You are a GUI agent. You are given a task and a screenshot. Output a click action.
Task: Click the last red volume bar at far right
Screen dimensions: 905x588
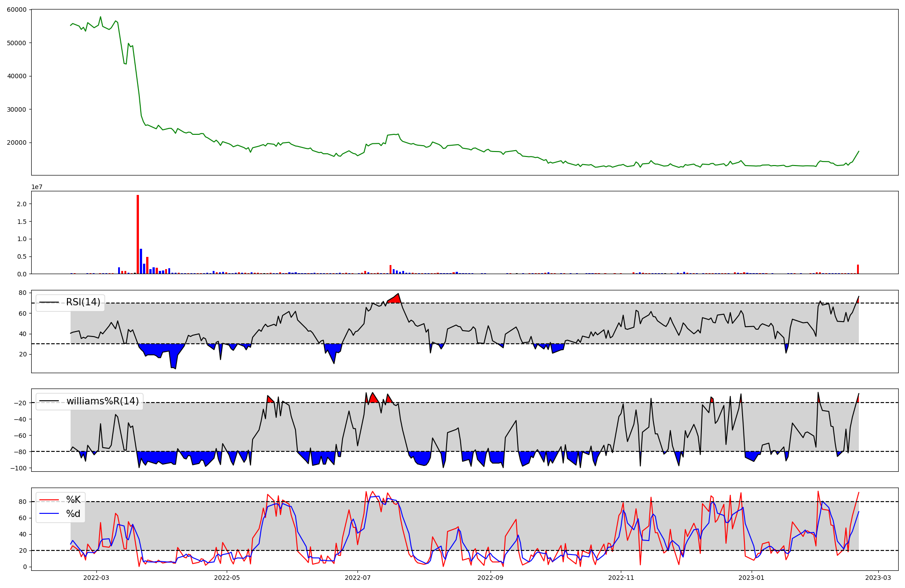pos(857,269)
